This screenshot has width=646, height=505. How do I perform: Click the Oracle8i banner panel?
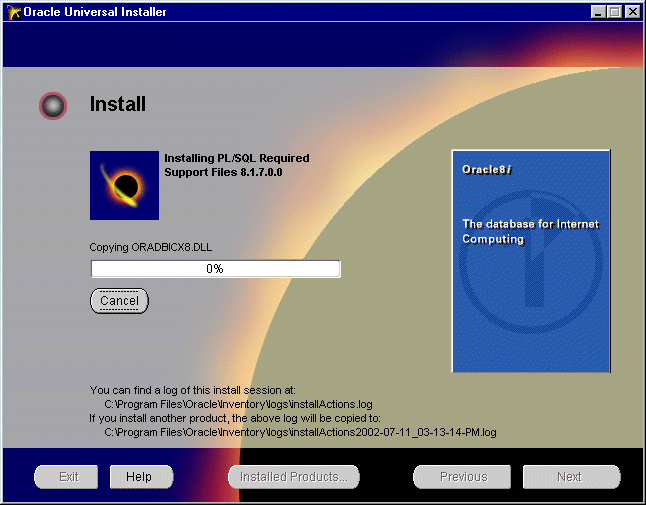click(531, 261)
